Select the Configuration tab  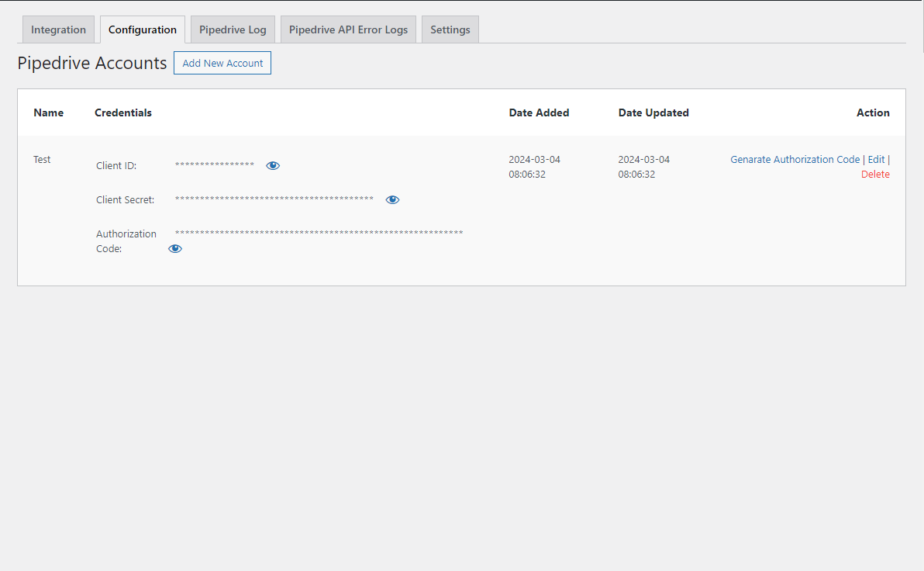click(143, 29)
